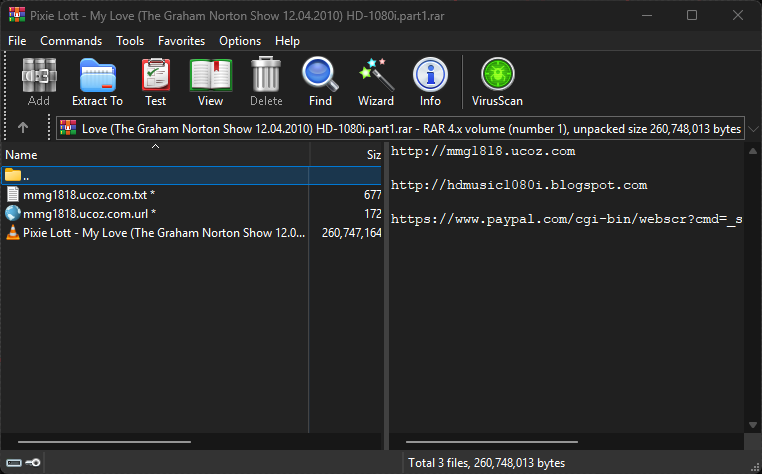
Task: Click the Total 3 files status text
Action: pos(486,463)
